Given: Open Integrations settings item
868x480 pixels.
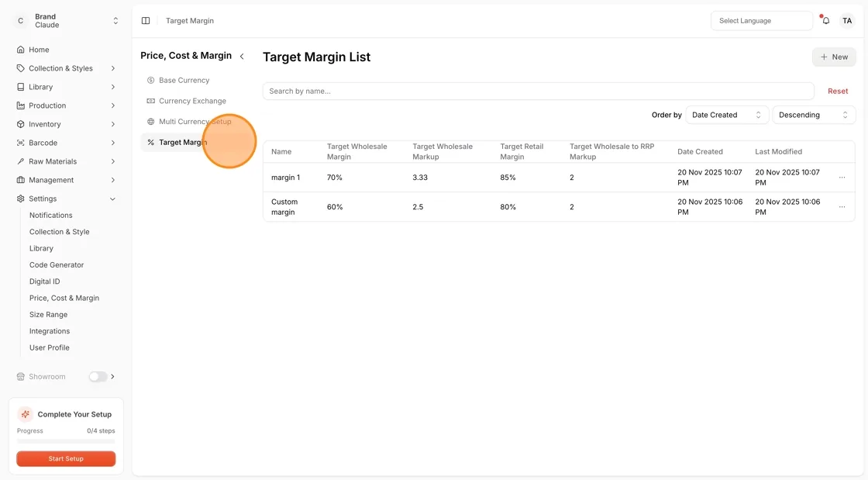Looking at the screenshot, I should (50, 331).
